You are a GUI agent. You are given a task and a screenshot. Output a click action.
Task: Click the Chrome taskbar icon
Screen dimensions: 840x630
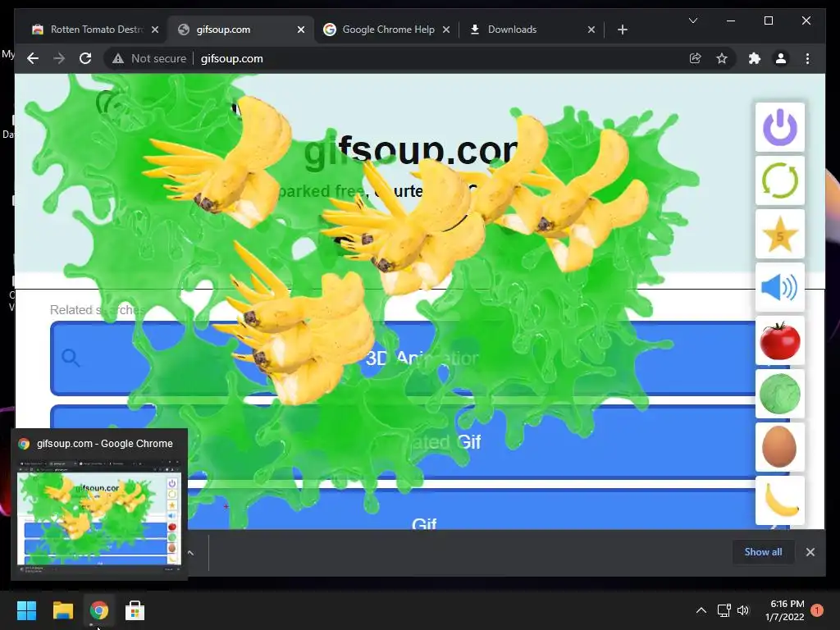pyautogui.click(x=98, y=610)
